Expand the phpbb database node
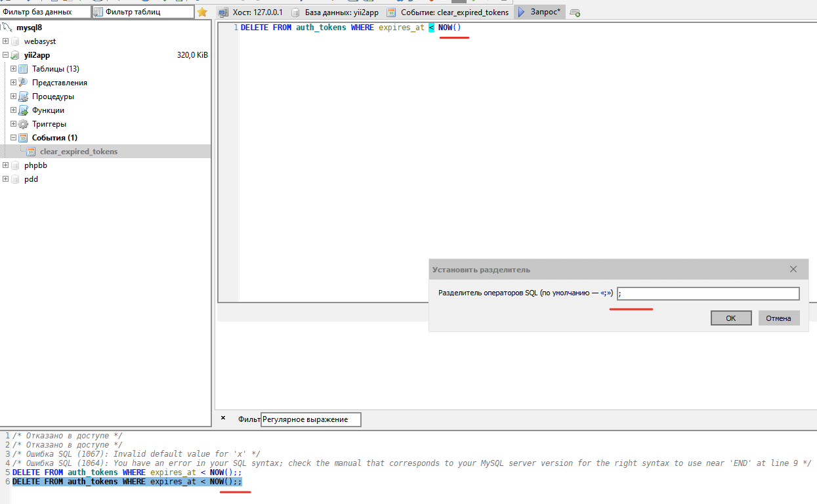Viewport: 817px width, 504px height. (6, 165)
